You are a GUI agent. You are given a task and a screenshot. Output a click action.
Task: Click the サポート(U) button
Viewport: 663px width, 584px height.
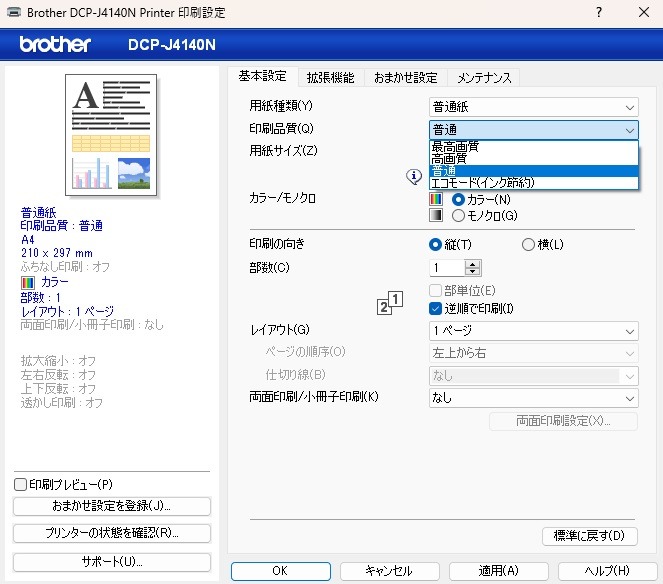(112, 562)
